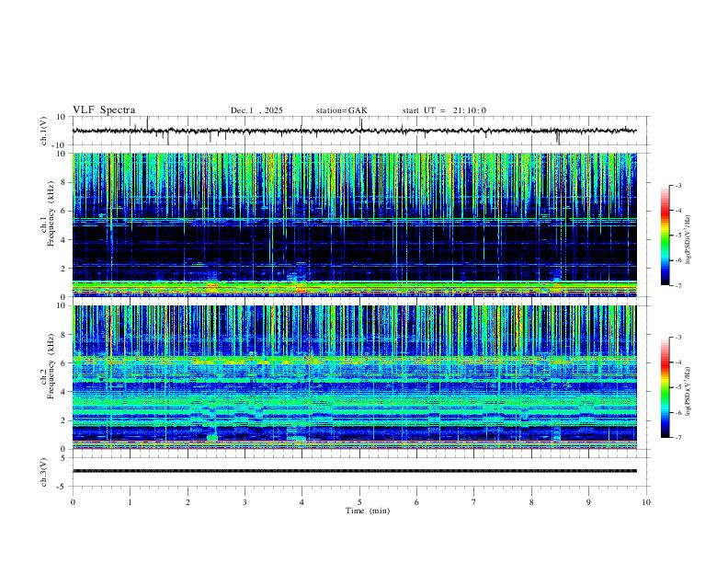Click the "-3" label on upper color bar
The width and height of the screenshot is (728, 563).
pos(678,186)
